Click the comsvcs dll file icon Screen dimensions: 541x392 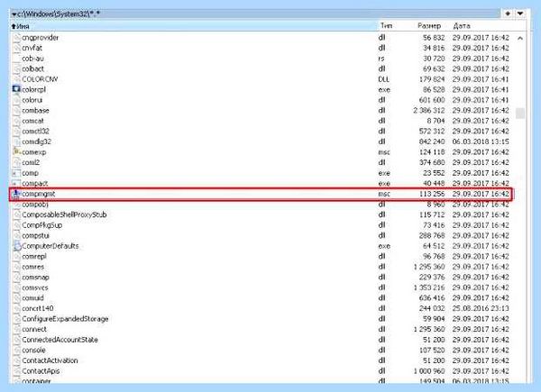pos(16,287)
